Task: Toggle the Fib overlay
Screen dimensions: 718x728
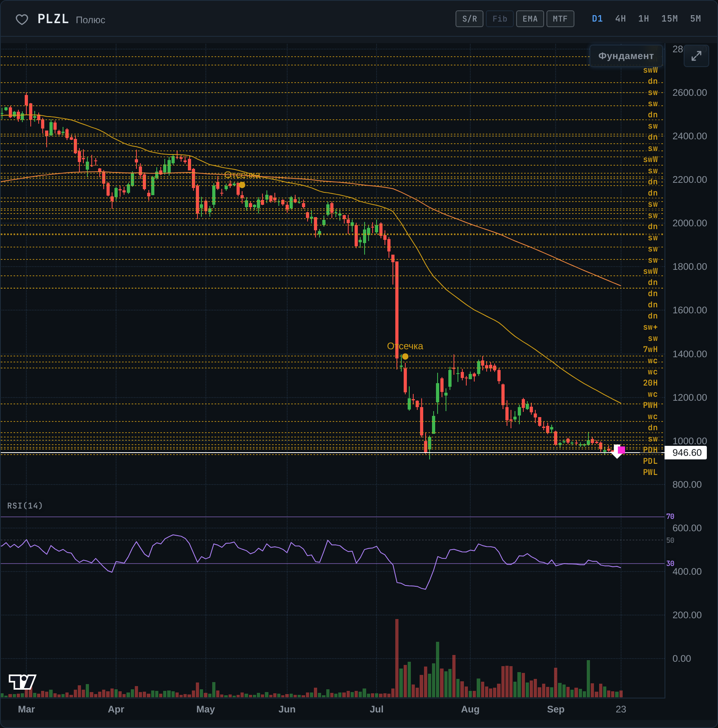Action: click(500, 19)
